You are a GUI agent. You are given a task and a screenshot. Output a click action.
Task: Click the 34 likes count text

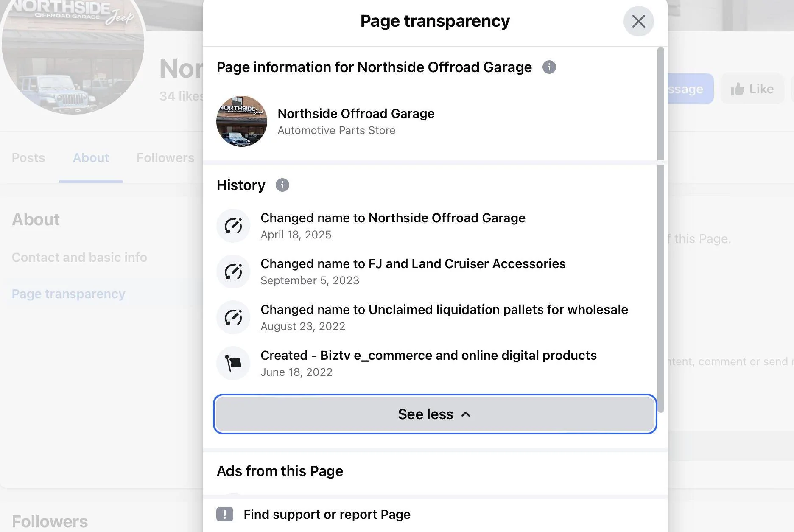(181, 96)
